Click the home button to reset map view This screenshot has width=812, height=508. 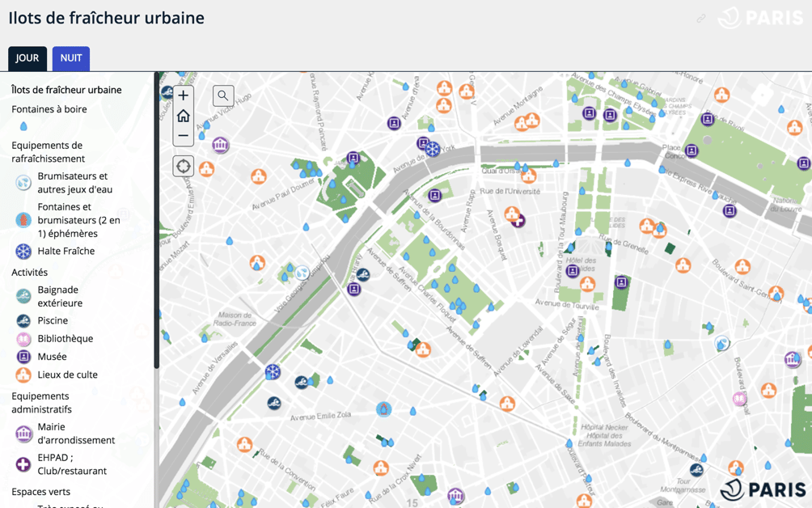coord(183,115)
